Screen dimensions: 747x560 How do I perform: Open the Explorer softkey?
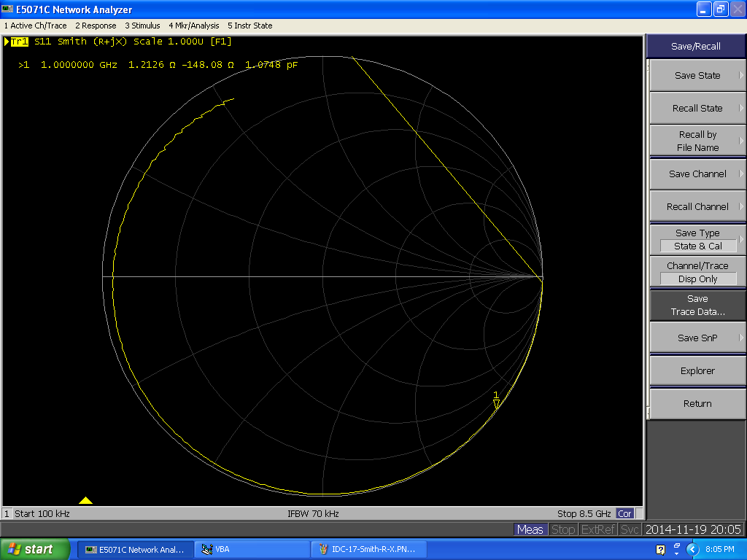point(697,370)
